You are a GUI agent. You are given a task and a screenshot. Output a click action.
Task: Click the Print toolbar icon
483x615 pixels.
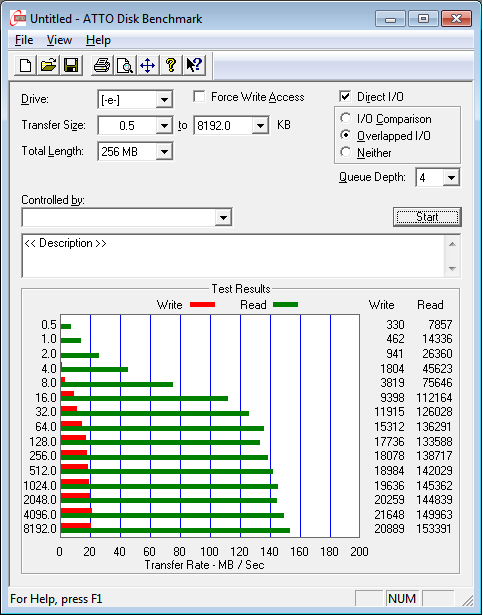coord(102,65)
